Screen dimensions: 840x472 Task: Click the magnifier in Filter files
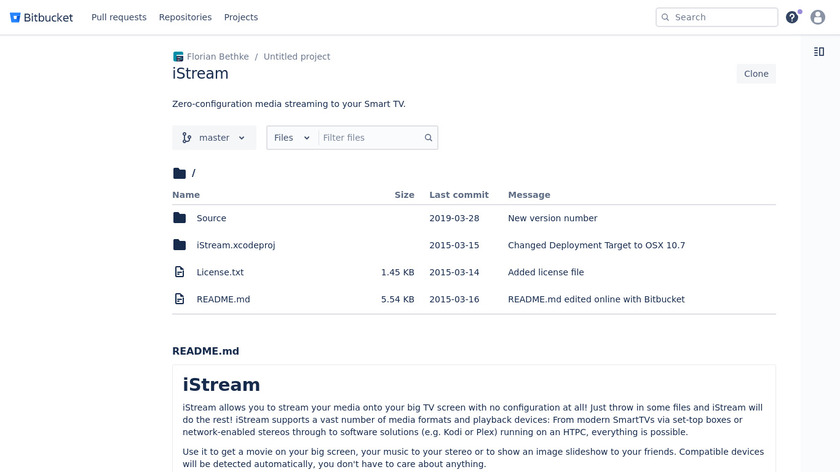pos(428,138)
